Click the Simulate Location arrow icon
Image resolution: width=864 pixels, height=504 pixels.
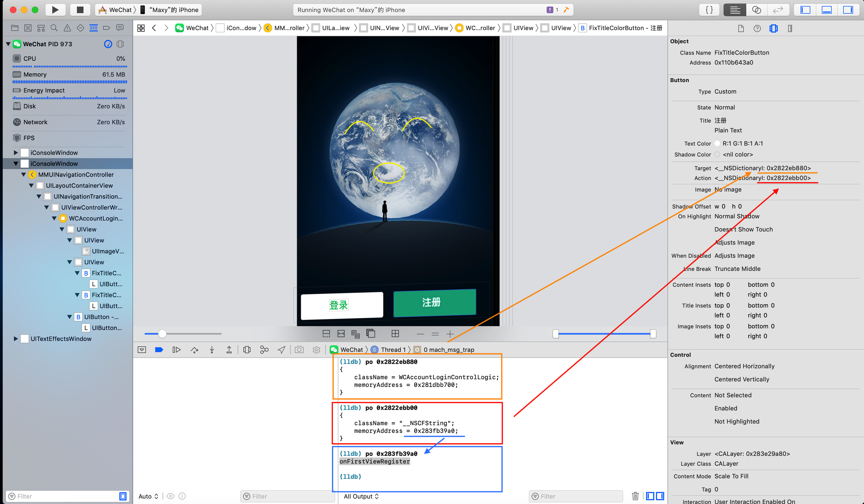(x=281, y=350)
